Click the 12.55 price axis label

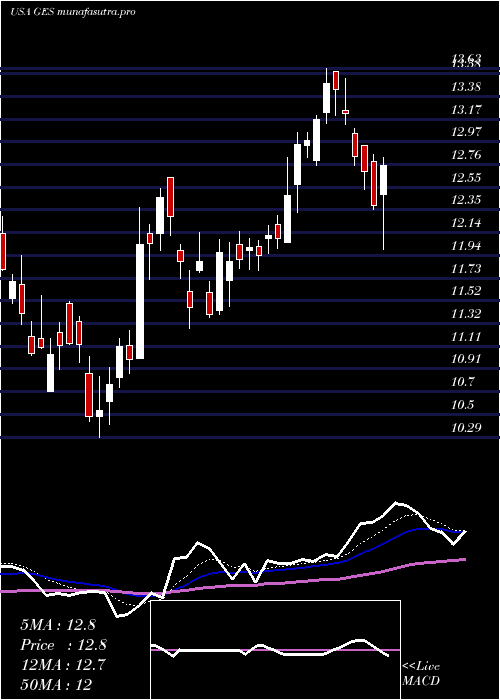click(x=466, y=178)
